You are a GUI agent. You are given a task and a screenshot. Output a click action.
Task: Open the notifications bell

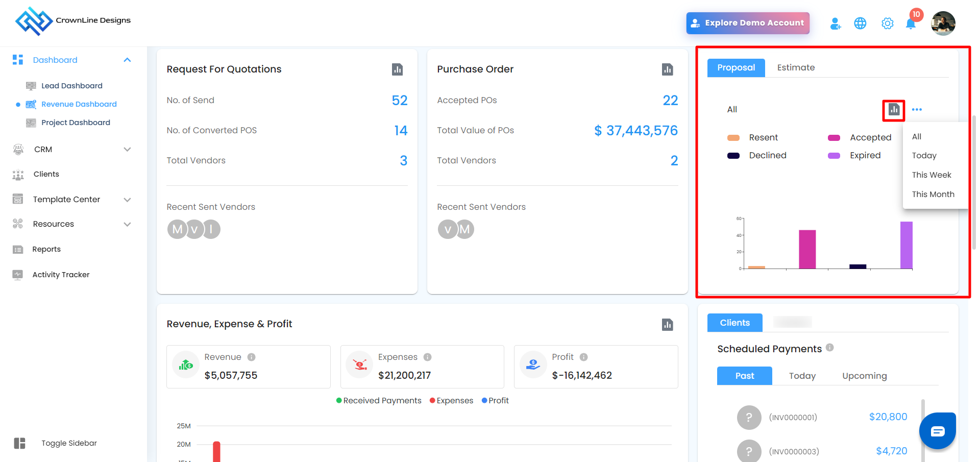pyautogui.click(x=911, y=23)
